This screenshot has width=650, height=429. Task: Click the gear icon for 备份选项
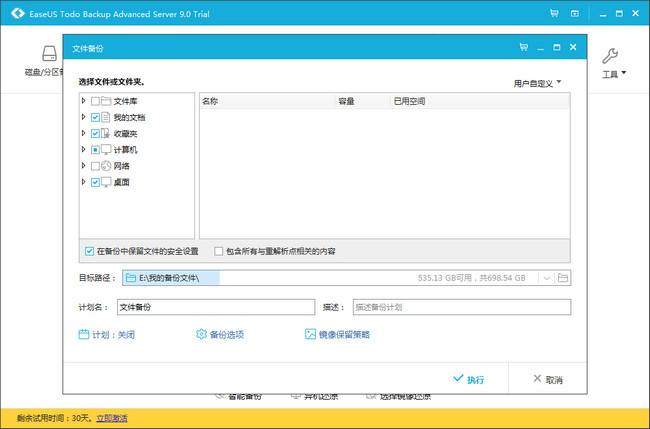point(201,334)
